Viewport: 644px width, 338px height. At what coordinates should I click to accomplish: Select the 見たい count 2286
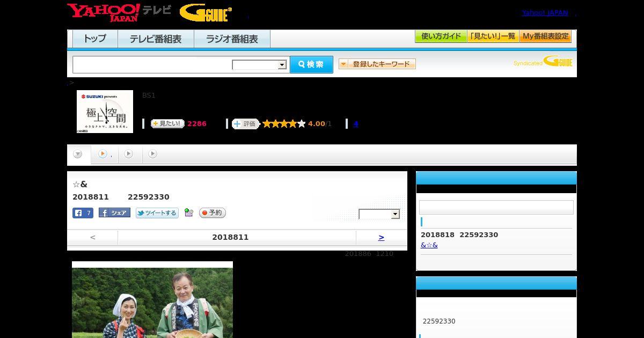pyautogui.click(x=197, y=124)
